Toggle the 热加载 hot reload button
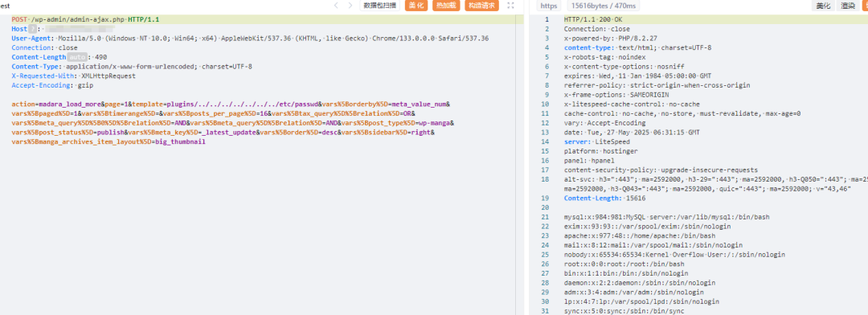The image size is (868, 315). [446, 6]
